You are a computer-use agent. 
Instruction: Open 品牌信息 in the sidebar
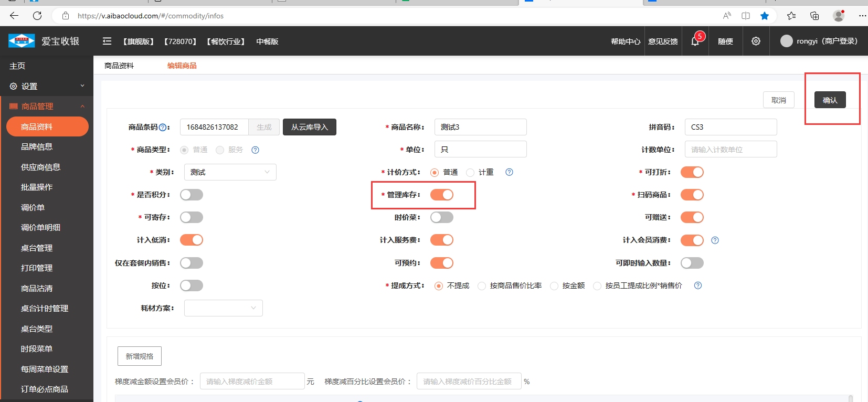coord(37,147)
